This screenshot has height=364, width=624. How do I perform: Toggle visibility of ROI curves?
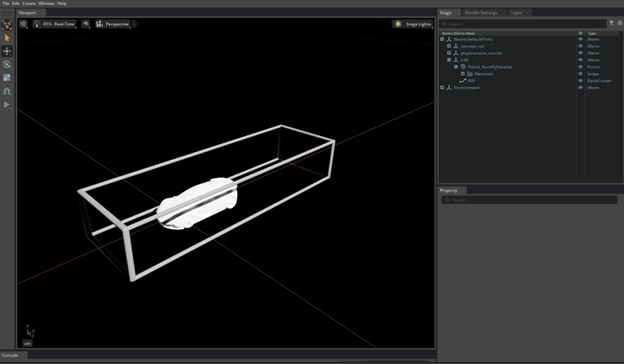[580, 81]
